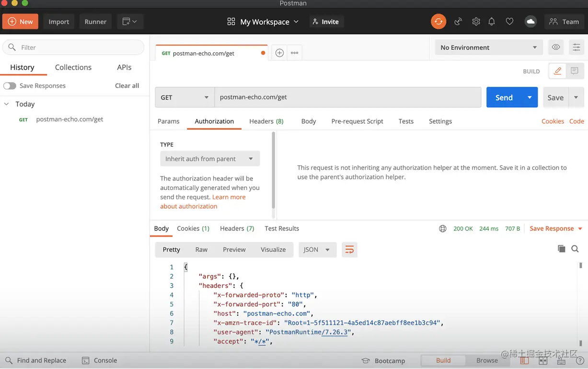Switch to build mode pencil icon

(x=557, y=71)
